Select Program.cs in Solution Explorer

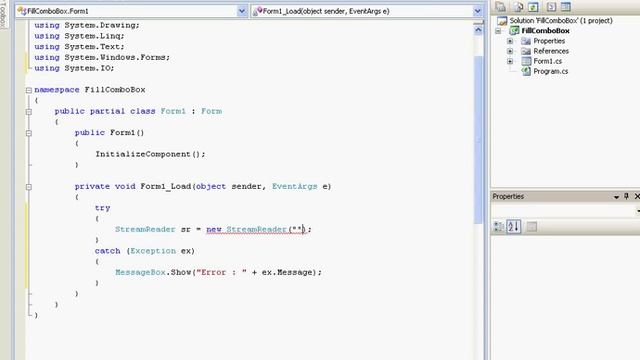click(551, 71)
